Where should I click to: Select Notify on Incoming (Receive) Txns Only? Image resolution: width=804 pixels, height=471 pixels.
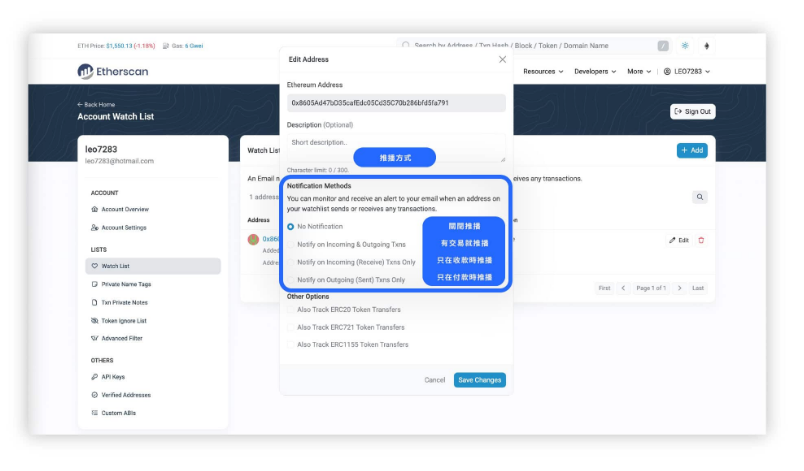[291, 262]
